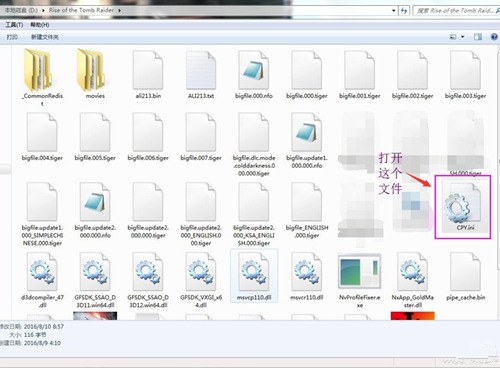Select the bigfile.000.nfo notepad file
The width and height of the screenshot is (500, 368).
point(254,75)
